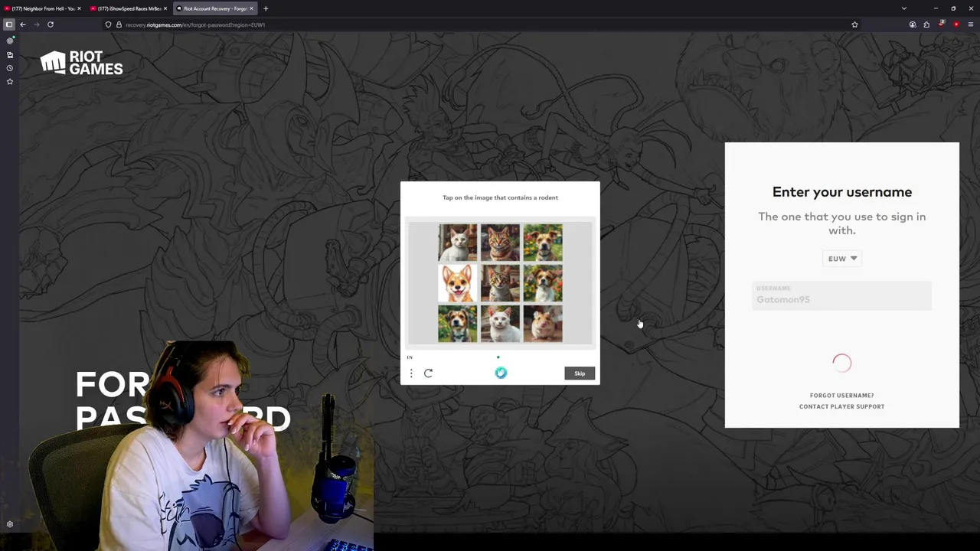980x551 pixels.
Task: Open the bookmarks star sidebar icon
Action: [x=10, y=81]
